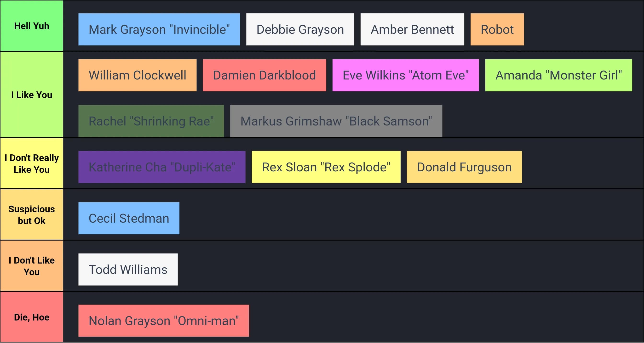
Task: Select the I Like You tier label
Action: (x=31, y=95)
